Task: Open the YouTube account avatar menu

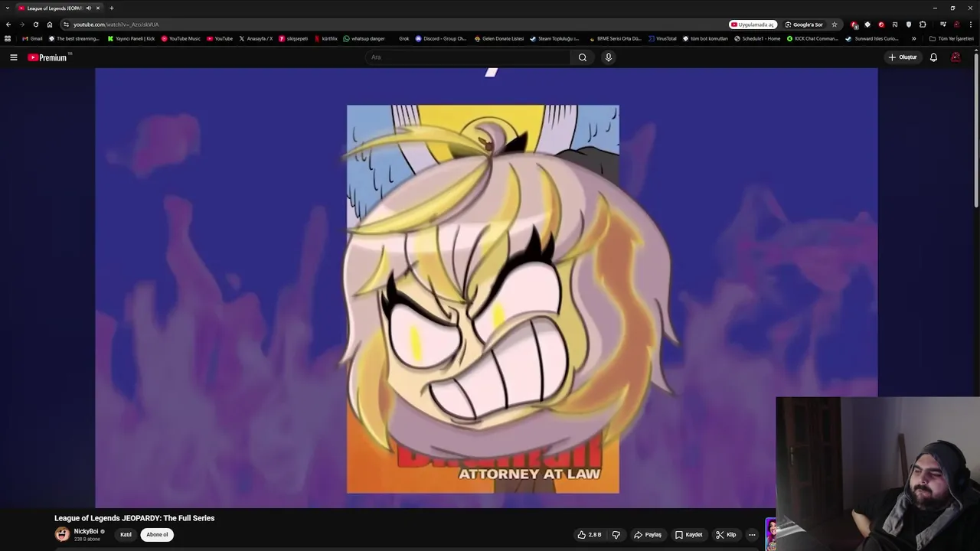Action: click(955, 57)
